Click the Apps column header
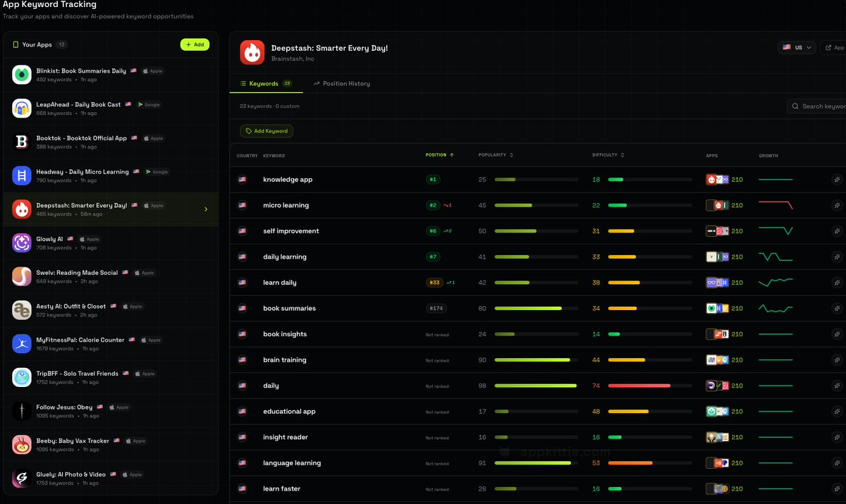This screenshot has width=846, height=504. point(712,155)
